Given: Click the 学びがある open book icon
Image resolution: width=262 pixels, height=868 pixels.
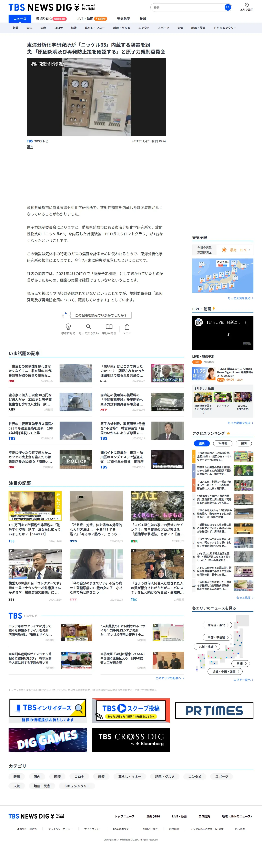Looking at the screenshot, I should click(109, 327).
